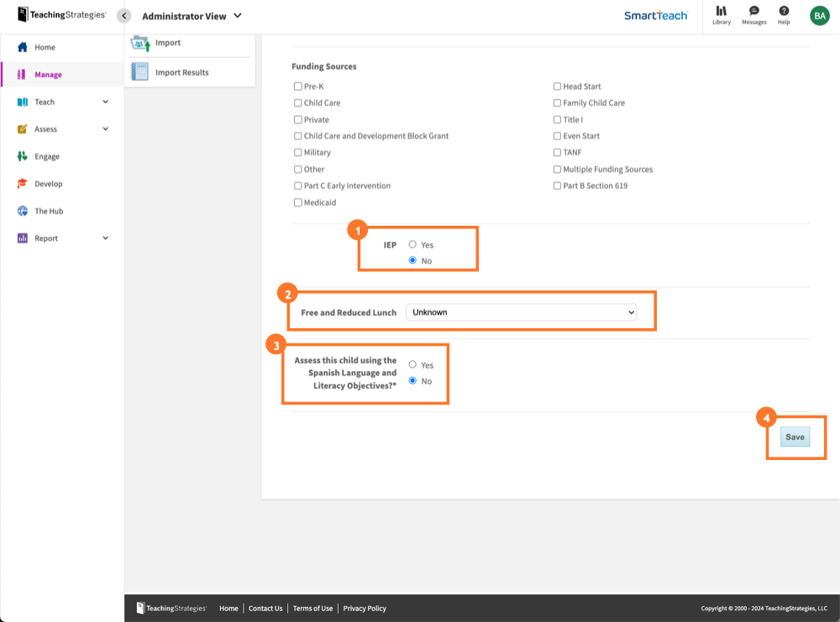
Task: Open the Free and Reduced Lunch dropdown
Action: 522,311
